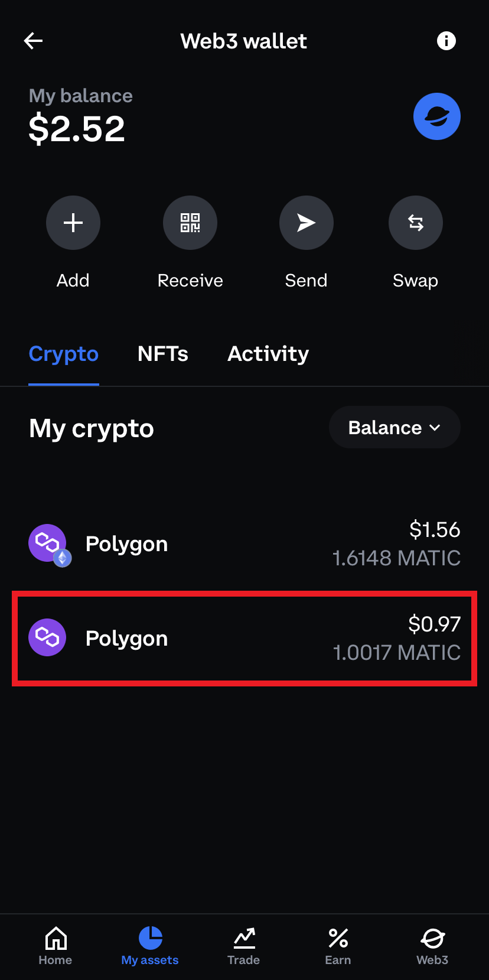
Task: Open the Web3 nav icon
Action: pos(432,945)
